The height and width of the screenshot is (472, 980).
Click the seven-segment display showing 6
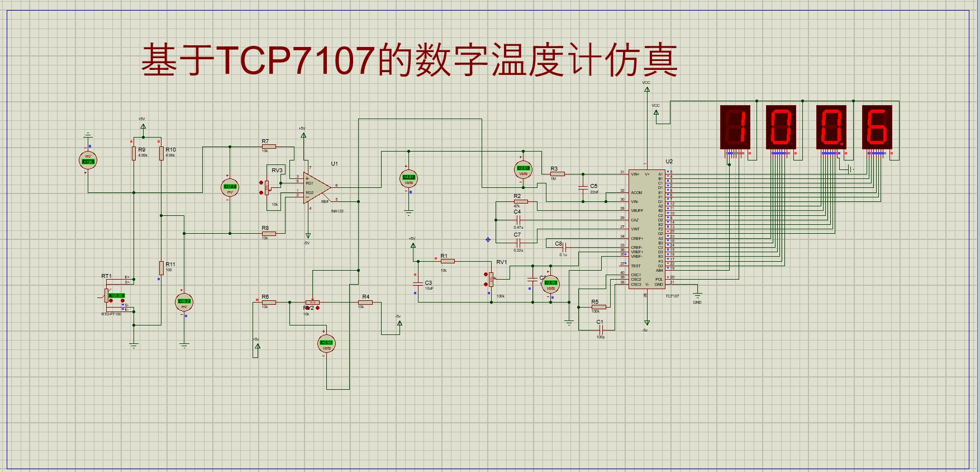pos(877,127)
